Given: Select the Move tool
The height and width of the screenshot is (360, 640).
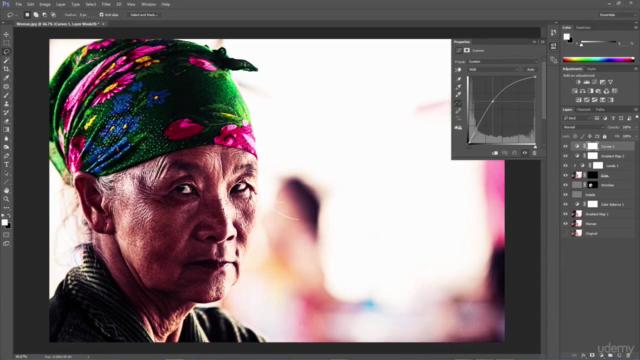Looking at the screenshot, I should click(x=6, y=34).
